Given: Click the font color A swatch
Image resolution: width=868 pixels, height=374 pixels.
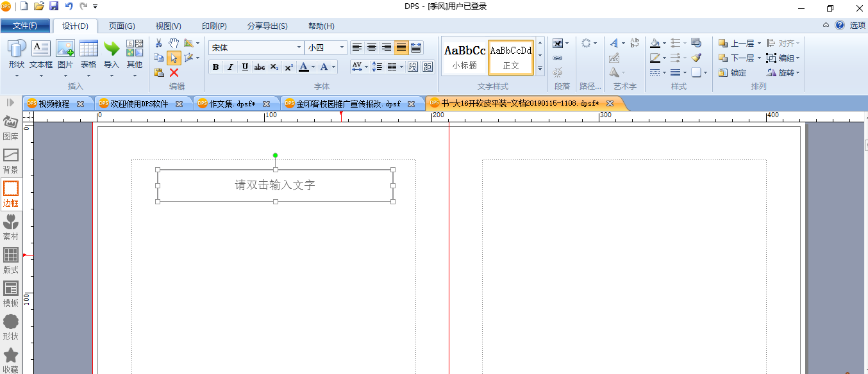Looking at the screenshot, I should click(x=304, y=67).
